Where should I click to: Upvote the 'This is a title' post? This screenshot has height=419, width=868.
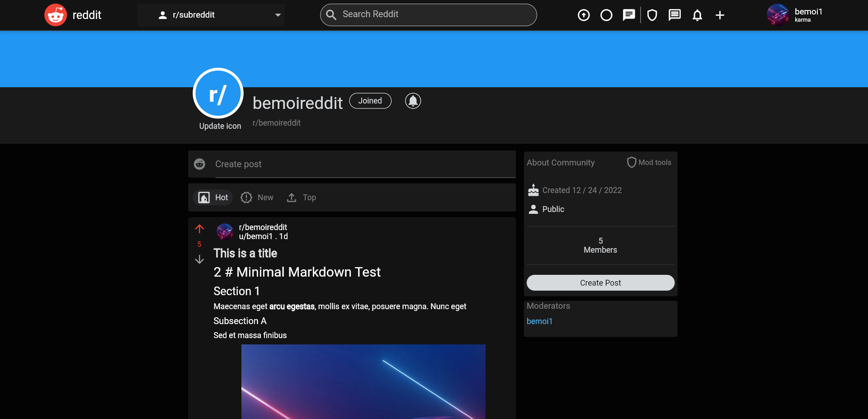(x=199, y=229)
